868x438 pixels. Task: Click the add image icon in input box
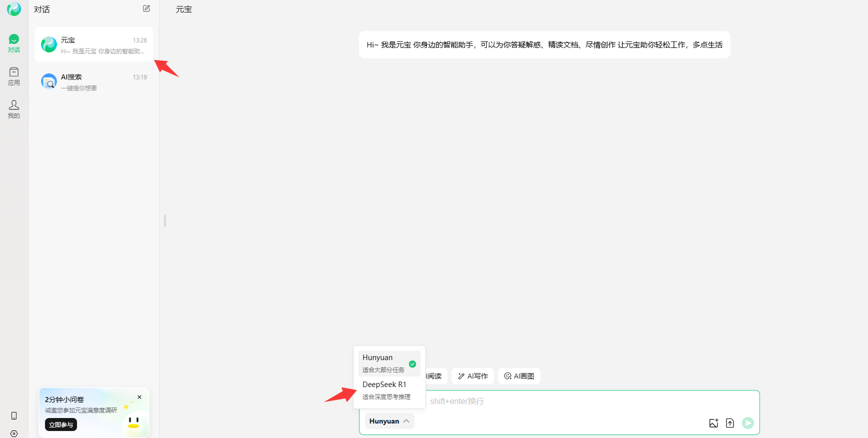pos(713,423)
